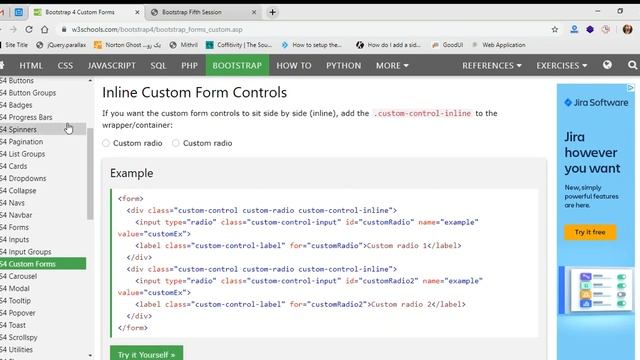The image size is (640, 360).
Task: Open the new tab plus button
Action: tap(272, 12)
